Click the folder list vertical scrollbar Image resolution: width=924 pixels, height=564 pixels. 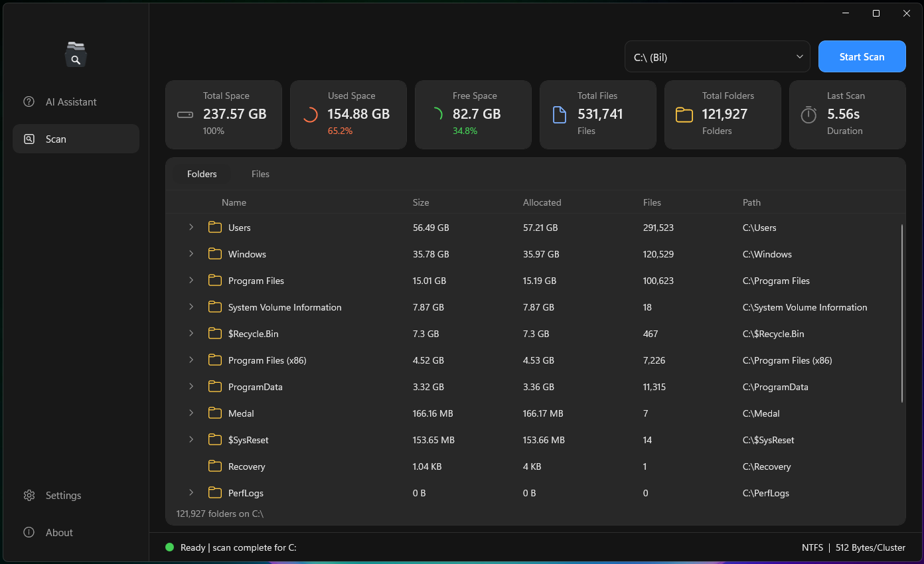[x=902, y=313]
